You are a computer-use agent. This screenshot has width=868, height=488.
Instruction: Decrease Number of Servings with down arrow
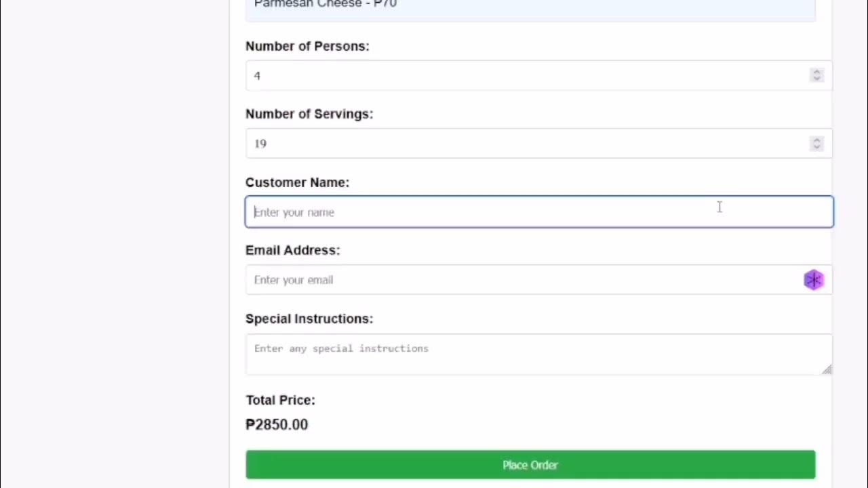click(816, 147)
